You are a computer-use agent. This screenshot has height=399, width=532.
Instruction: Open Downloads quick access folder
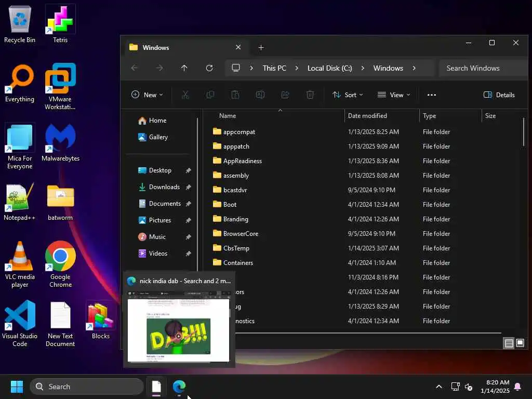click(164, 187)
